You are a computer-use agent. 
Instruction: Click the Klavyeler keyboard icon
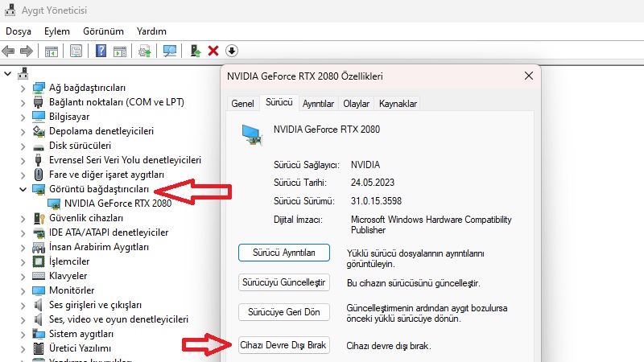point(39,276)
